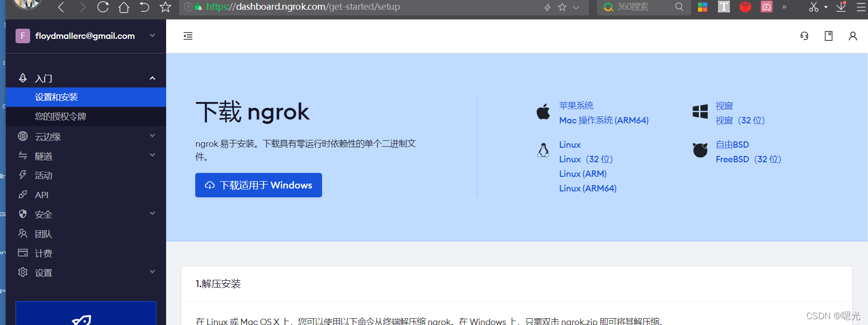
Task: Click the shield icon beside 安全
Action: [23, 214]
